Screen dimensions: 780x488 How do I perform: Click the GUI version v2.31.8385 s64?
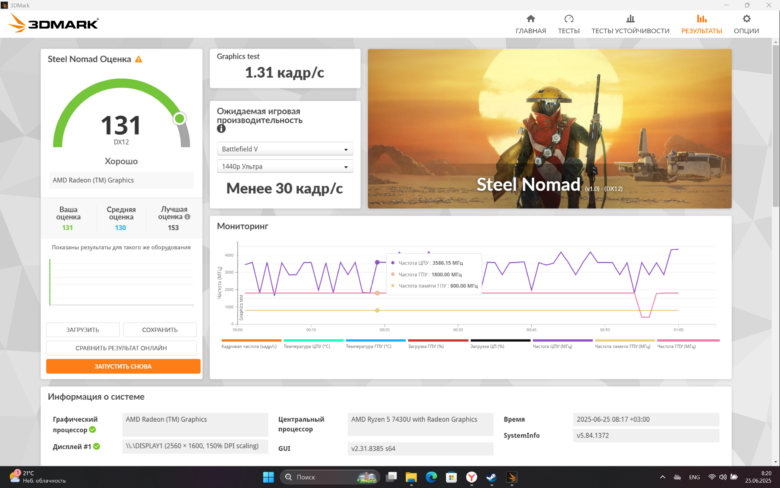point(420,448)
